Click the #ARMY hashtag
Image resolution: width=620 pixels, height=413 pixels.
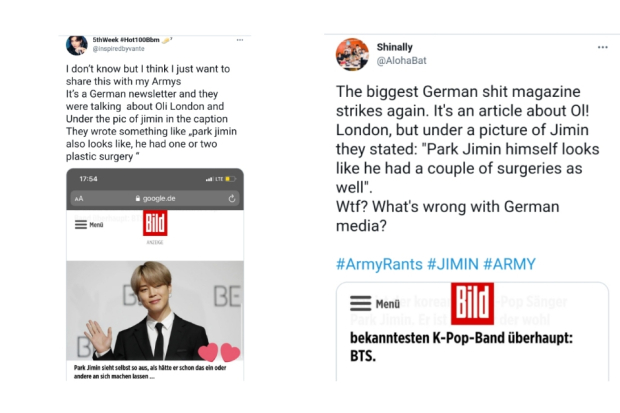(510, 264)
